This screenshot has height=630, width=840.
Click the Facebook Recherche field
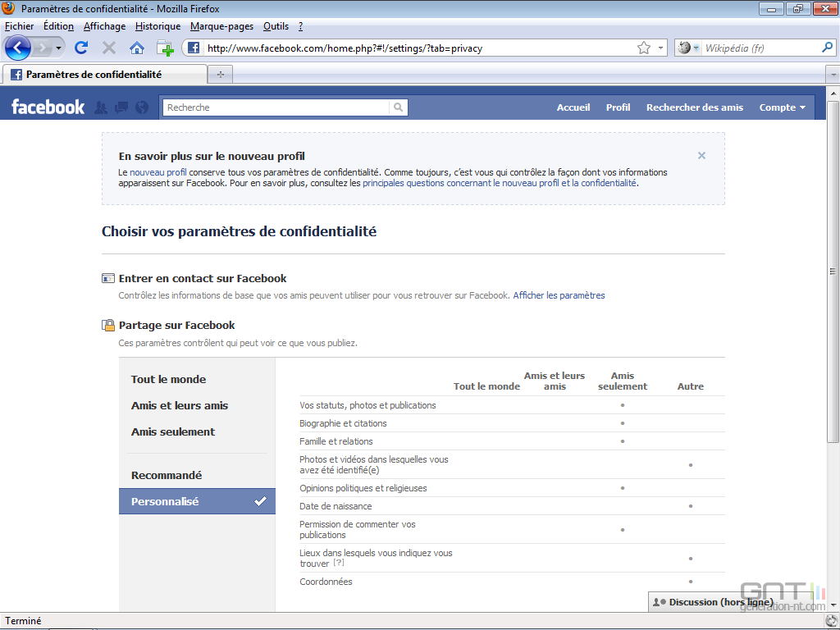coord(276,107)
